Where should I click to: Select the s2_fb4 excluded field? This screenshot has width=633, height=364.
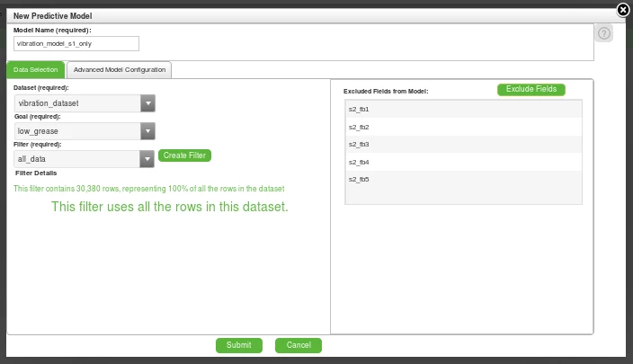click(x=463, y=162)
